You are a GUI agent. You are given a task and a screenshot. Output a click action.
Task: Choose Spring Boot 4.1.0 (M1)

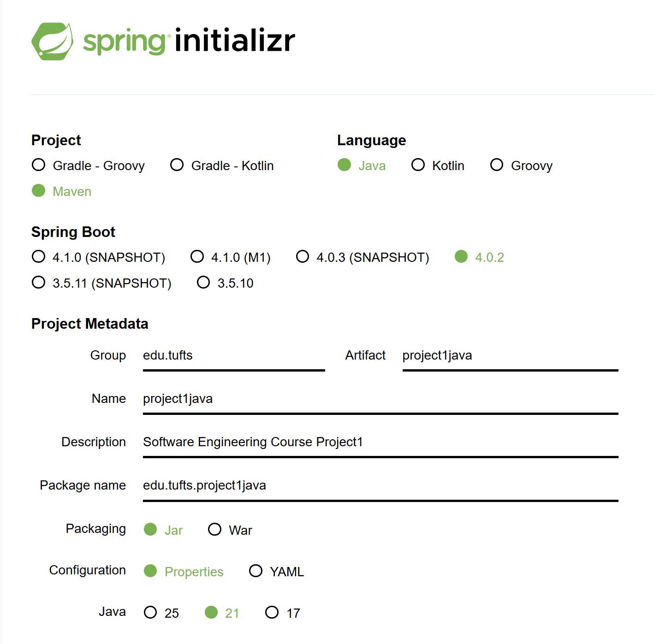(197, 257)
